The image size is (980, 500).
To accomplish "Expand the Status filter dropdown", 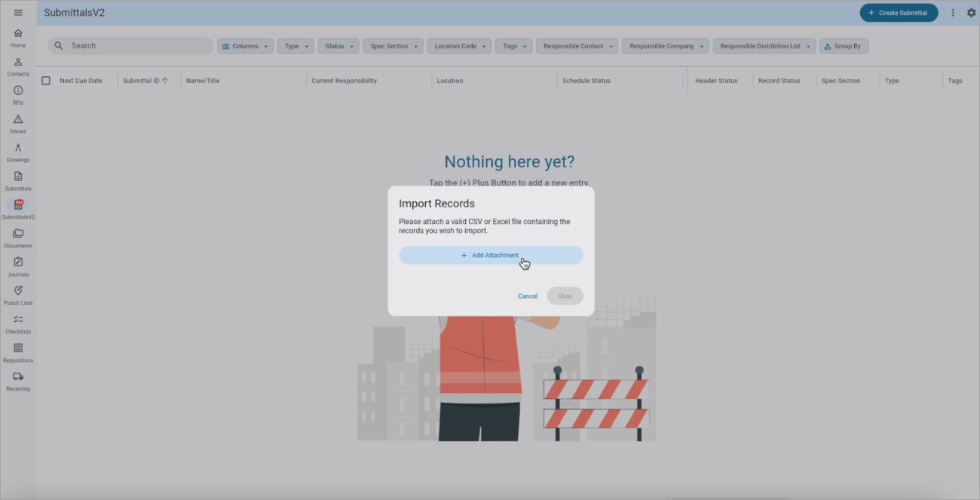I will pos(338,46).
